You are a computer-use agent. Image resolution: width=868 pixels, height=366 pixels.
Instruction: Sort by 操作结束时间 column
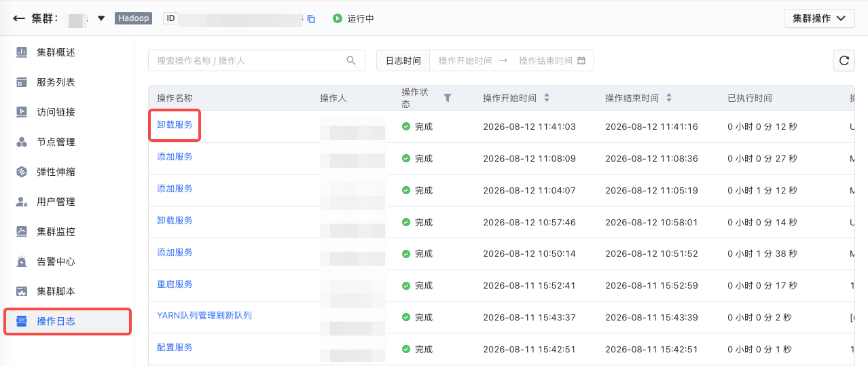coord(668,98)
